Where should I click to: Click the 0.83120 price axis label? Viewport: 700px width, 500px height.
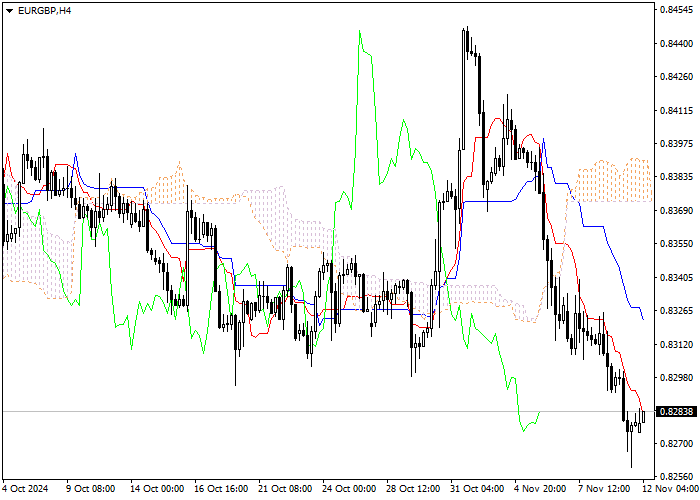point(676,344)
